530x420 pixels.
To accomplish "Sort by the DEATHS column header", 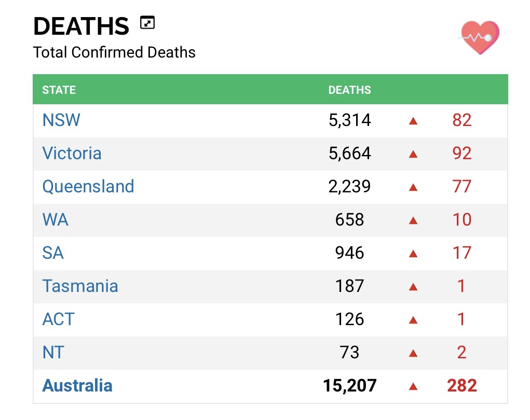I will 349,90.
